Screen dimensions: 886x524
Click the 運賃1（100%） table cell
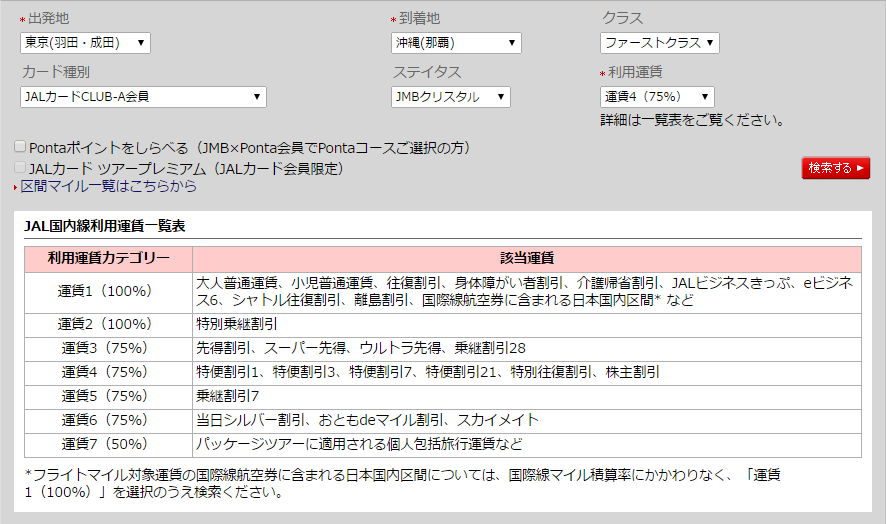(x=108, y=293)
